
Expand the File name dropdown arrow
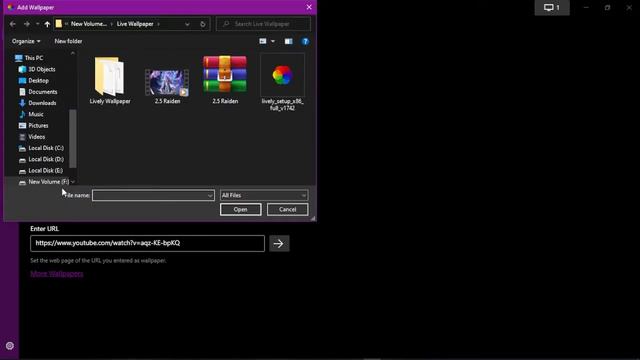(210, 196)
